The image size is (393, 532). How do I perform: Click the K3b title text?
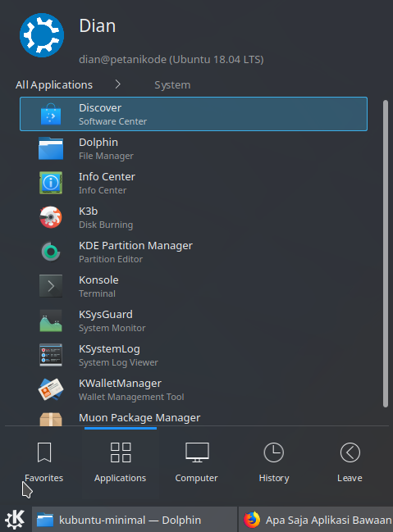click(89, 211)
